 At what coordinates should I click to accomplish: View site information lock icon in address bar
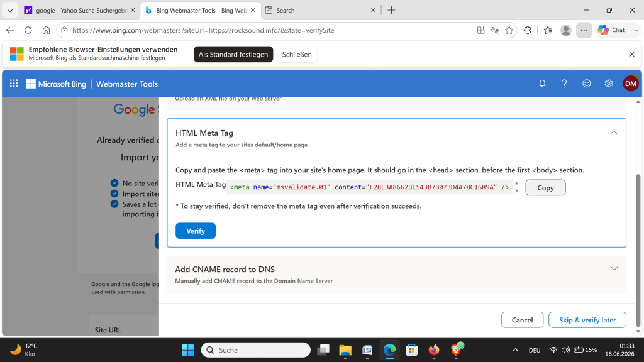pyautogui.click(x=65, y=30)
